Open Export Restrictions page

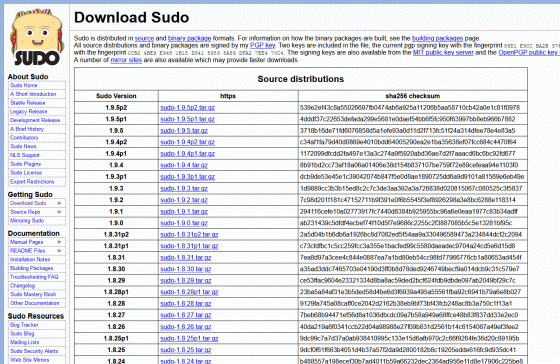coord(32,181)
